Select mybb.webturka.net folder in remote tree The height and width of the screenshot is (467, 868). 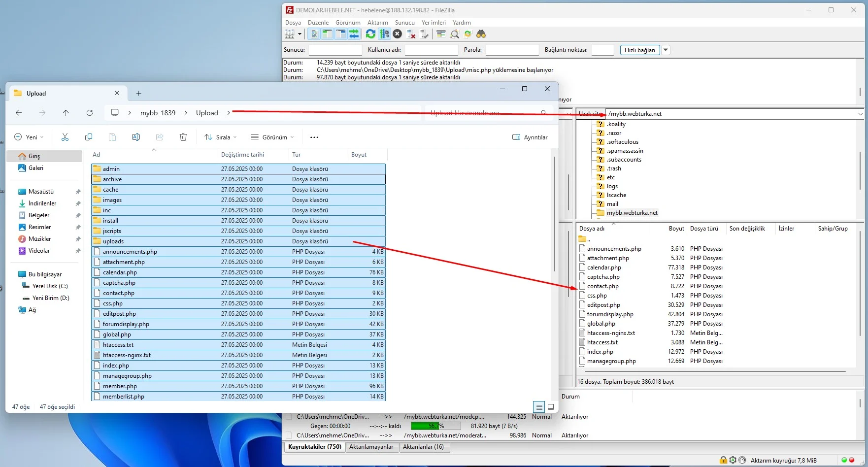pos(632,213)
